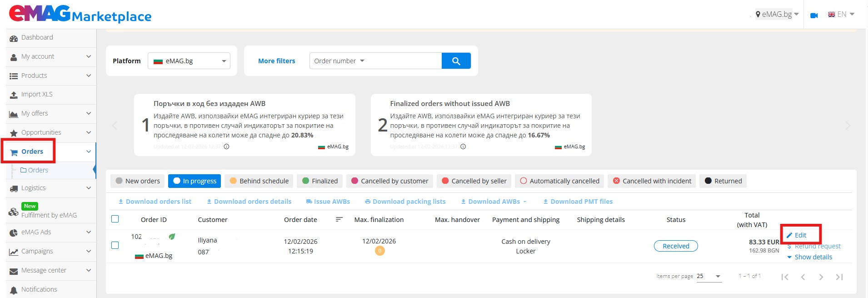Click the orange finalization counter badge
The height and width of the screenshot is (298, 868).
point(379,251)
